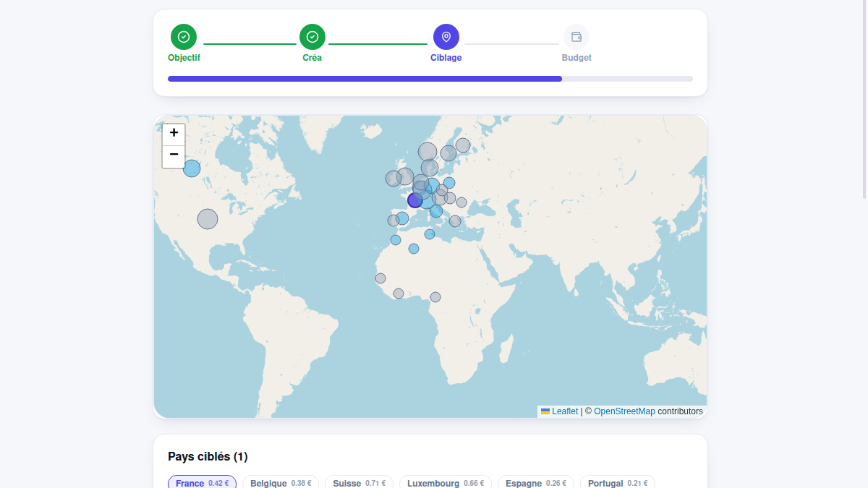Image resolution: width=868 pixels, height=488 pixels.
Task: Select the dark purple France map marker
Action: click(415, 200)
